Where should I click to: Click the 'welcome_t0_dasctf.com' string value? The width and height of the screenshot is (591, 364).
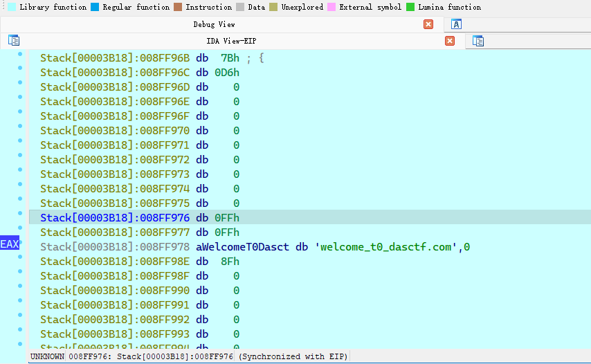point(390,246)
